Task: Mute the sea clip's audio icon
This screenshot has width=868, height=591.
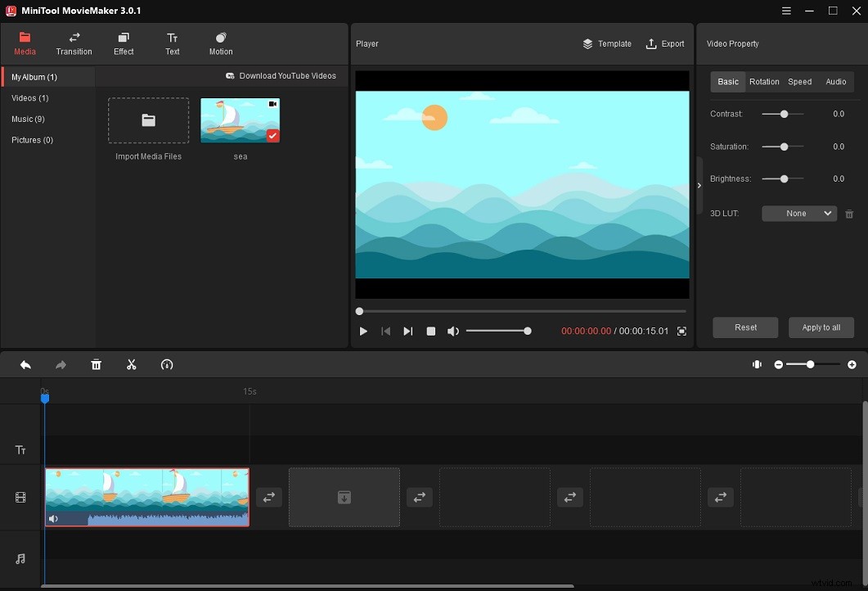Action: tap(53, 518)
